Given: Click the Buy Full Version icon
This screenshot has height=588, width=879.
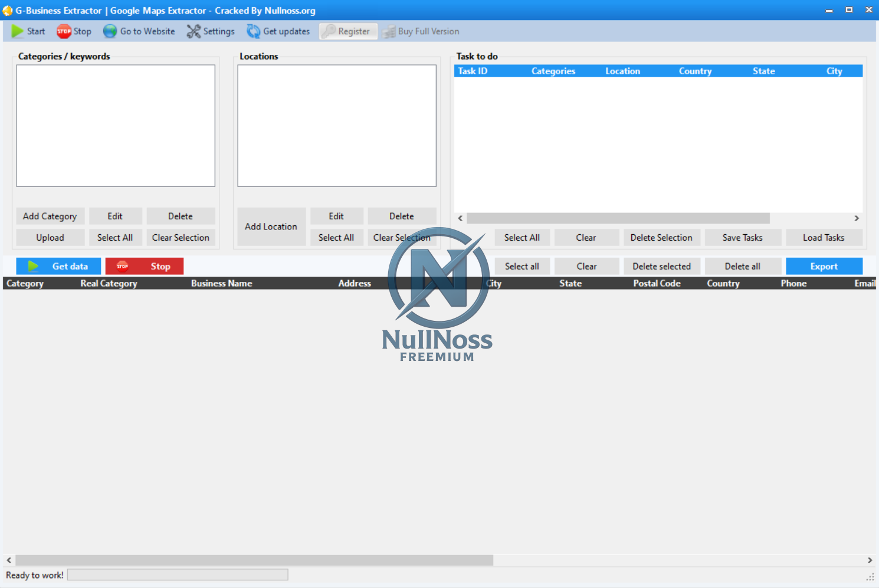Looking at the screenshot, I should [x=389, y=32].
